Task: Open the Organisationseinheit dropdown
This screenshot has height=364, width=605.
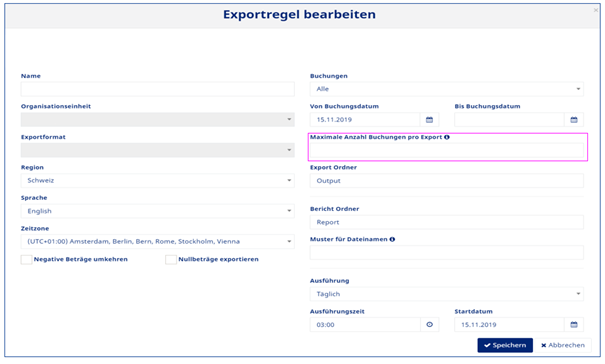Action: point(157,120)
